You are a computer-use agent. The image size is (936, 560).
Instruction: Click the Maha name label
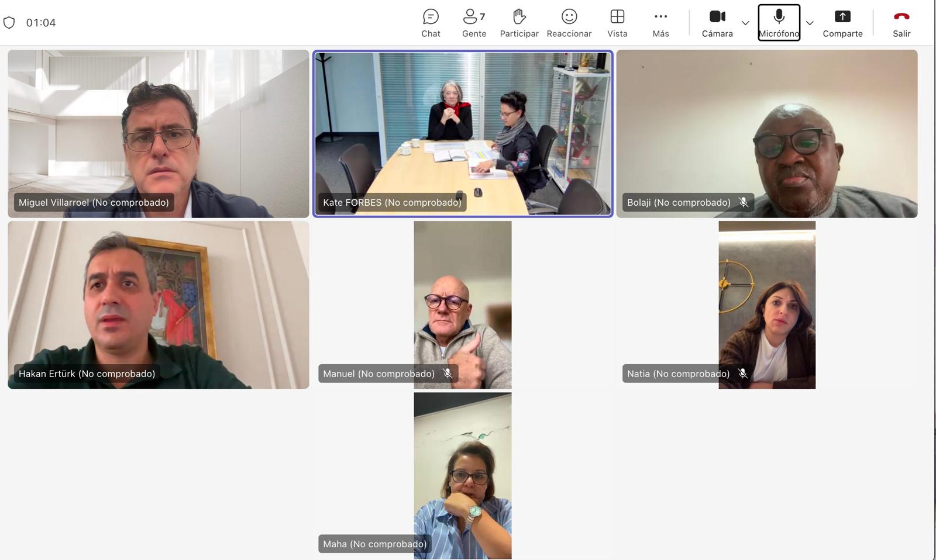pos(374,544)
